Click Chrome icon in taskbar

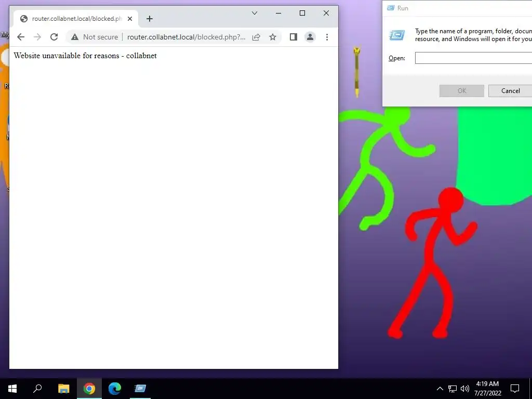tap(89, 389)
